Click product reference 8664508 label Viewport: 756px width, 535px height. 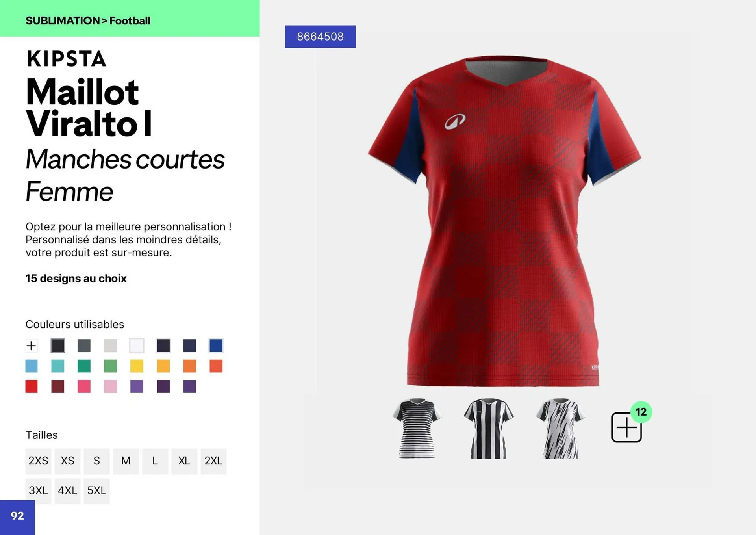coord(320,37)
